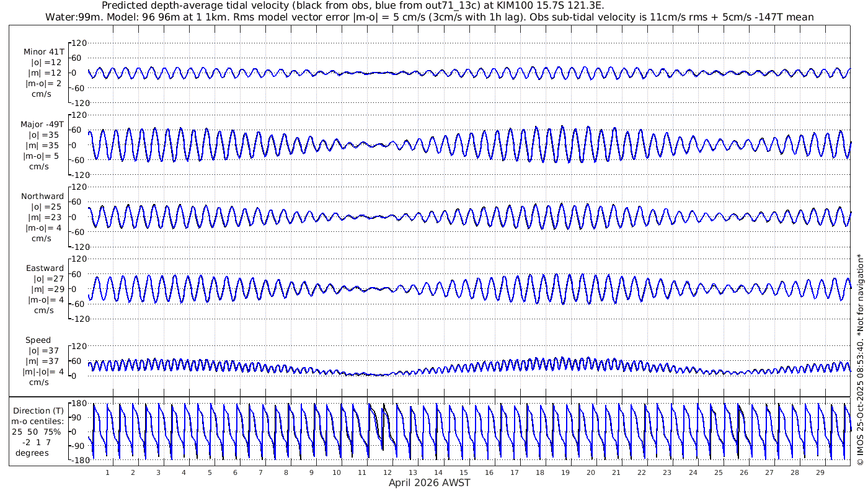Select the Northward velocity panel label
The height and width of the screenshot is (496, 868).
[43, 196]
